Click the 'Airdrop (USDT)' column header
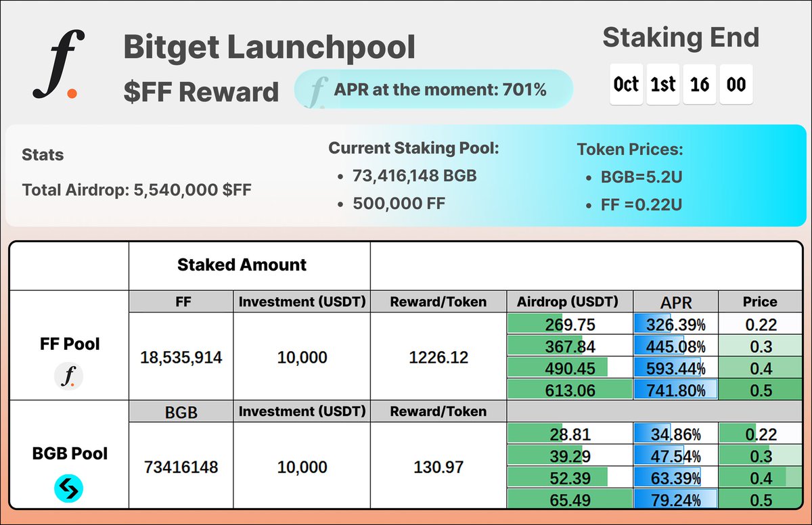The image size is (812, 525). (x=569, y=302)
